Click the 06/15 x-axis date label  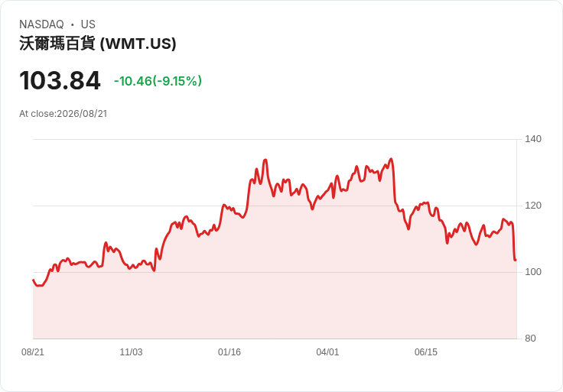click(426, 352)
